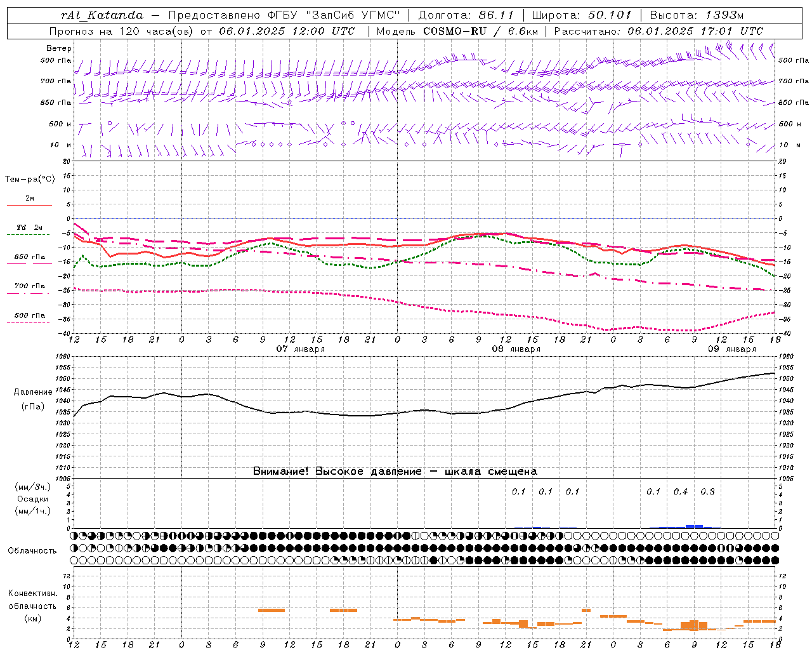This screenshot has width=812, height=650.
Task: Click the dashed 'Td 2м' legend line
Action: (28, 234)
